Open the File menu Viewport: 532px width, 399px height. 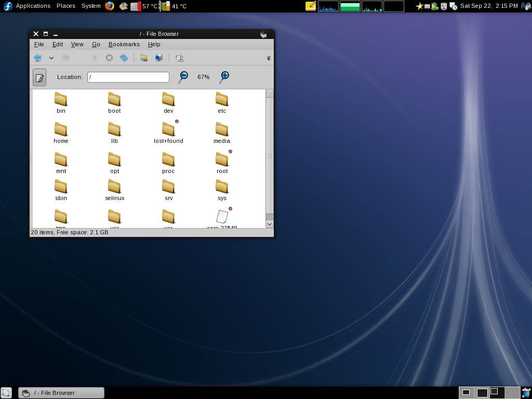[x=39, y=45]
